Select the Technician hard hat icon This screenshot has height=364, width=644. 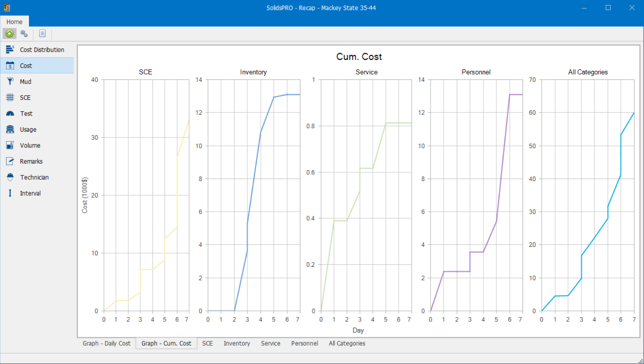point(10,177)
